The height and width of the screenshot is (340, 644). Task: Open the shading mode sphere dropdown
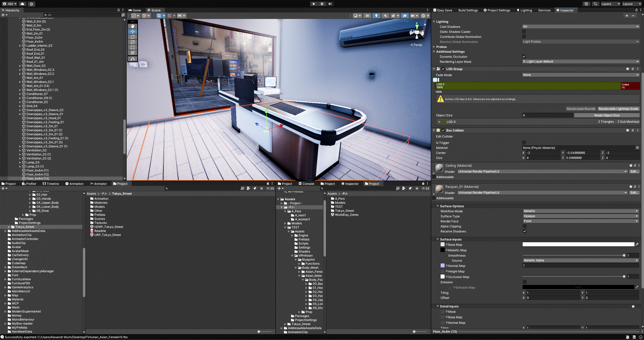(x=357, y=16)
